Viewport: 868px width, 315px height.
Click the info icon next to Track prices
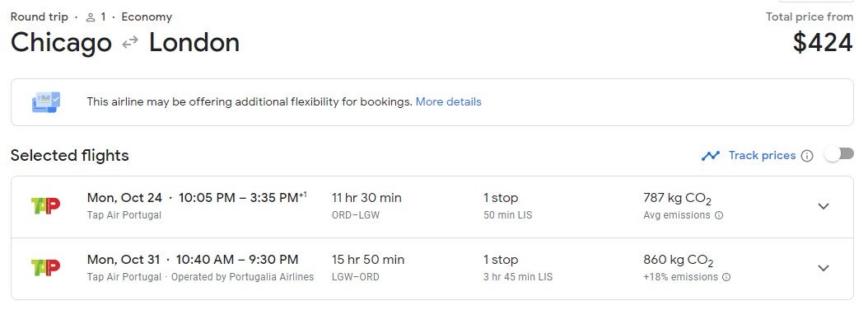click(x=807, y=156)
